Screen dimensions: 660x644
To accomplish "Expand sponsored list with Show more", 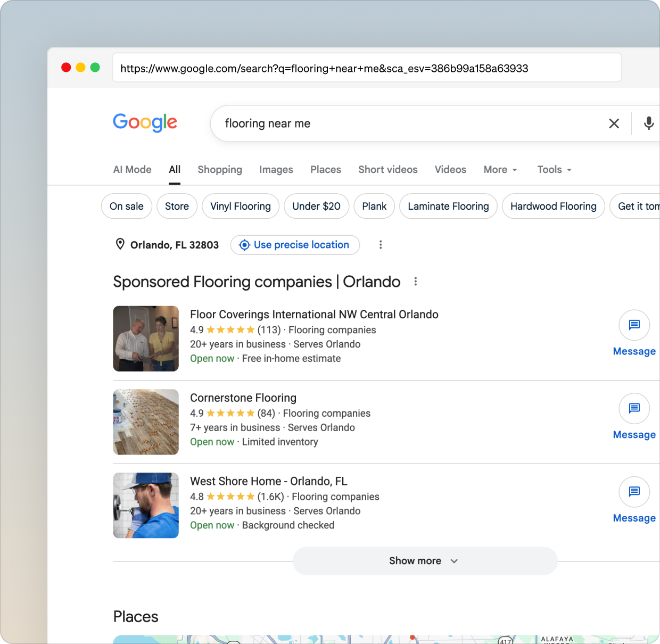I will pos(425,561).
